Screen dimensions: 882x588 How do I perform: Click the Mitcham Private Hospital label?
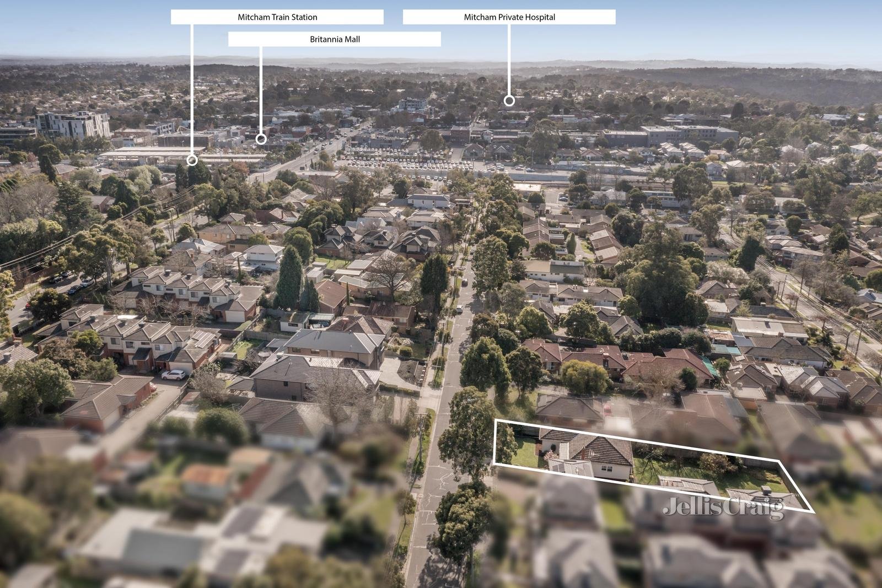pyautogui.click(x=509, y=17)
